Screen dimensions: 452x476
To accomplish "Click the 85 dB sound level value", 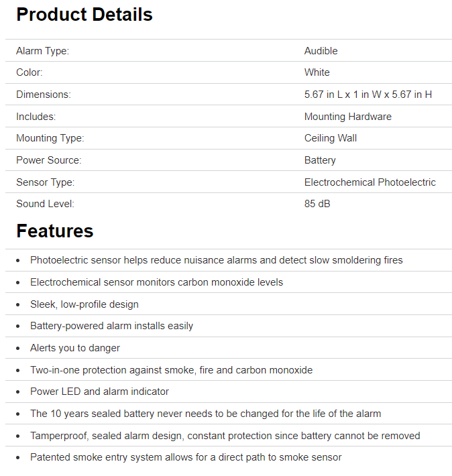I will pyautogui.click(x=317, y=204).
